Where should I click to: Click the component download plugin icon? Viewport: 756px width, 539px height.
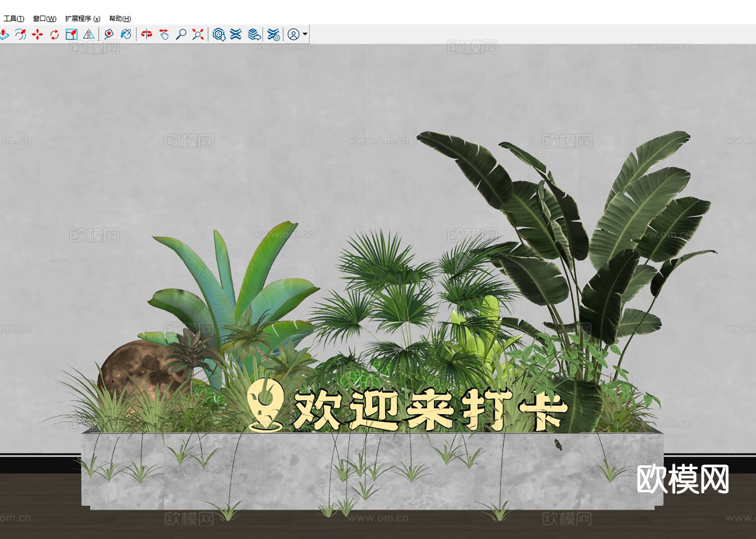(x=219, y=34)
